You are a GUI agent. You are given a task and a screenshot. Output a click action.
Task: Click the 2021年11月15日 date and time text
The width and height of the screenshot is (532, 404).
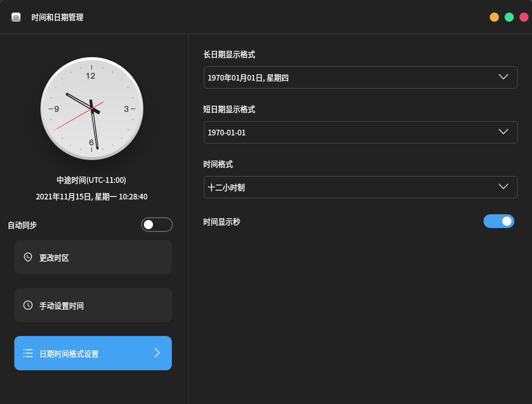coord(91,197)
